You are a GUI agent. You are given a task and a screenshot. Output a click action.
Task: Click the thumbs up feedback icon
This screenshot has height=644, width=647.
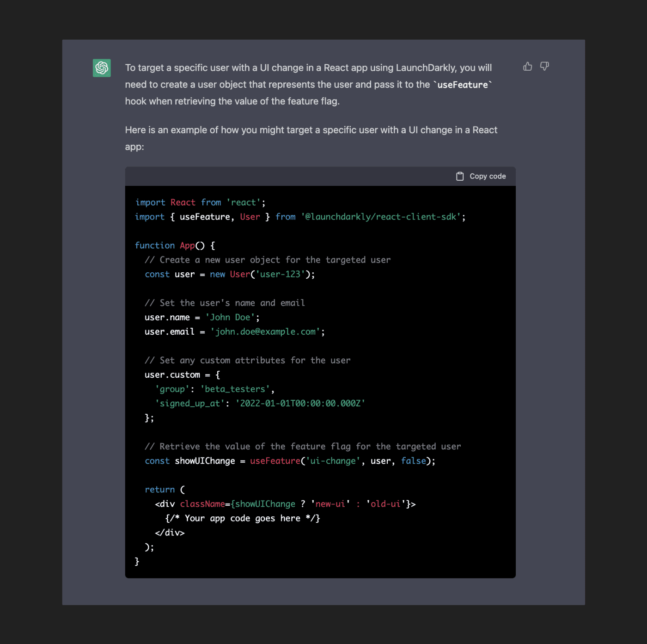pyautogui.click(x=527, y=67)
